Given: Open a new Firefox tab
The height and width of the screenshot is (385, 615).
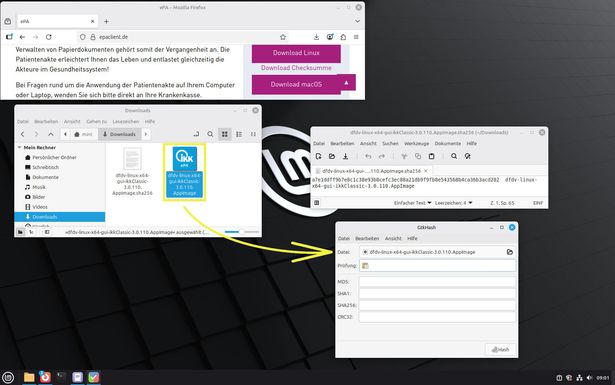Looking at the screenshot, I should point(106,22).
